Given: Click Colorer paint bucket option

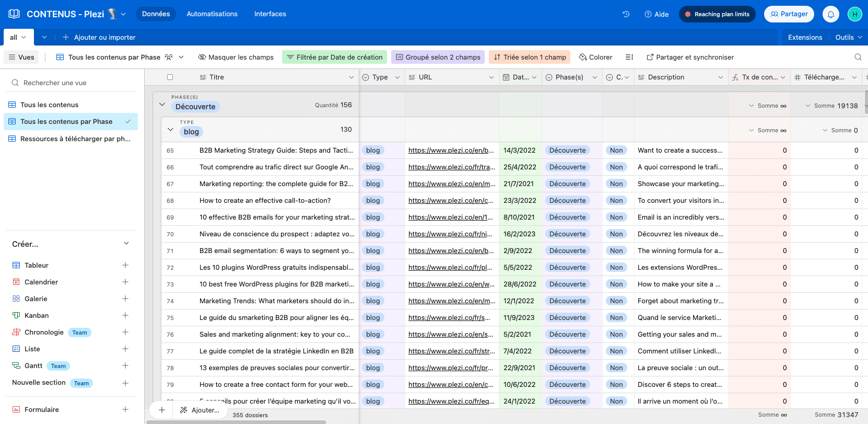Looking at the screenshot, I should coord(595,57).
